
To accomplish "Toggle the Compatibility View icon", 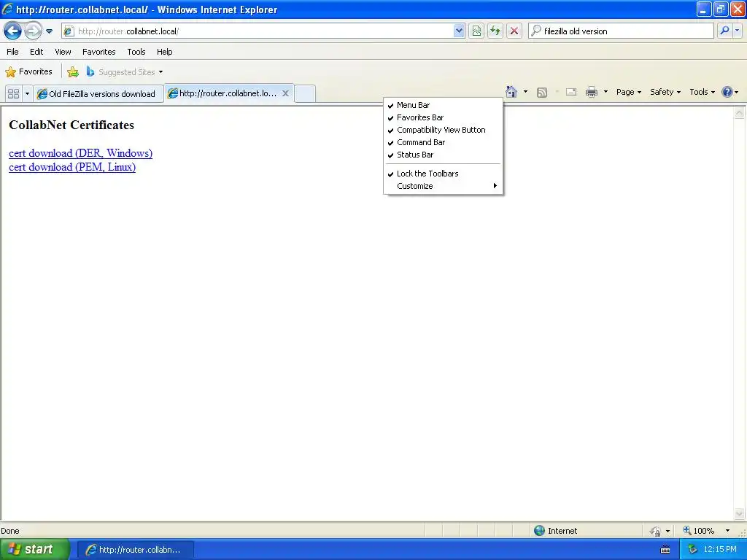I will pos(476,31).
